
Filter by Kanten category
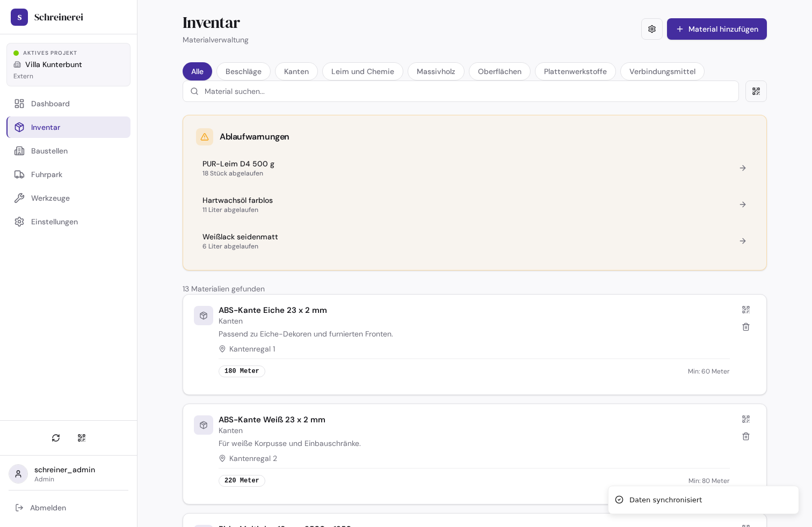[x=296, y=71]
